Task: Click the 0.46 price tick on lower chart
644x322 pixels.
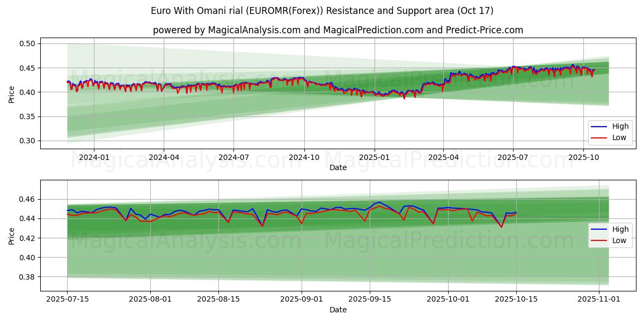Action: tap(28, 199)
